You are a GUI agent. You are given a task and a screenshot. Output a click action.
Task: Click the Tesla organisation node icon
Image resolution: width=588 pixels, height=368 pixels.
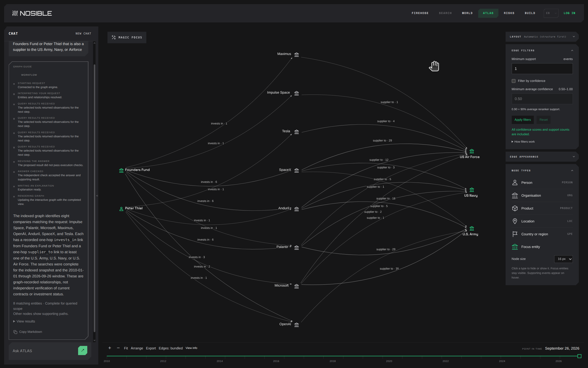297,132
